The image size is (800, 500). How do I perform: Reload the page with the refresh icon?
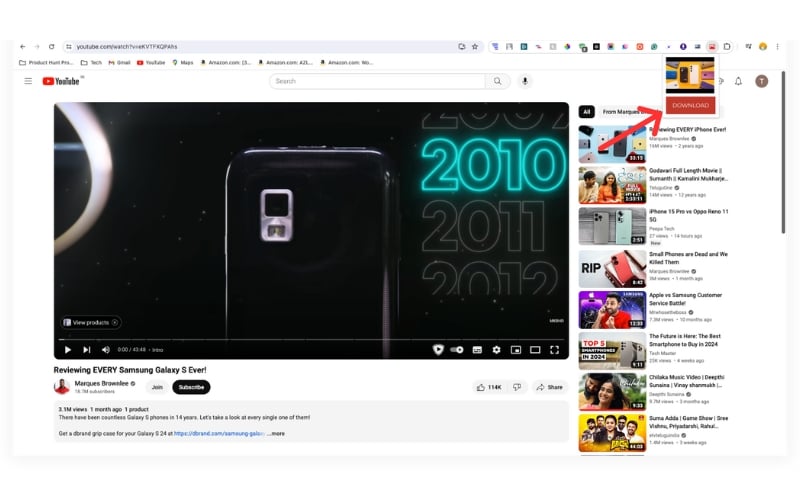click(52, 46)
